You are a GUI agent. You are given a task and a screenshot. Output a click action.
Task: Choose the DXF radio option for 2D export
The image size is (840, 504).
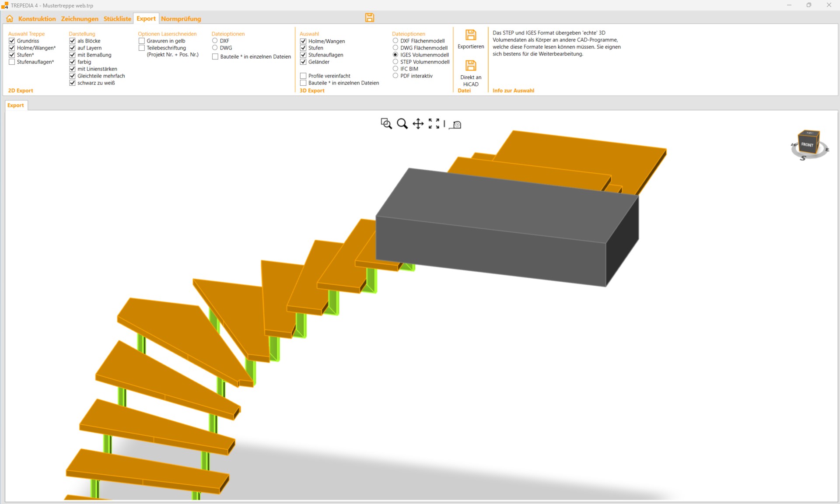215,41
